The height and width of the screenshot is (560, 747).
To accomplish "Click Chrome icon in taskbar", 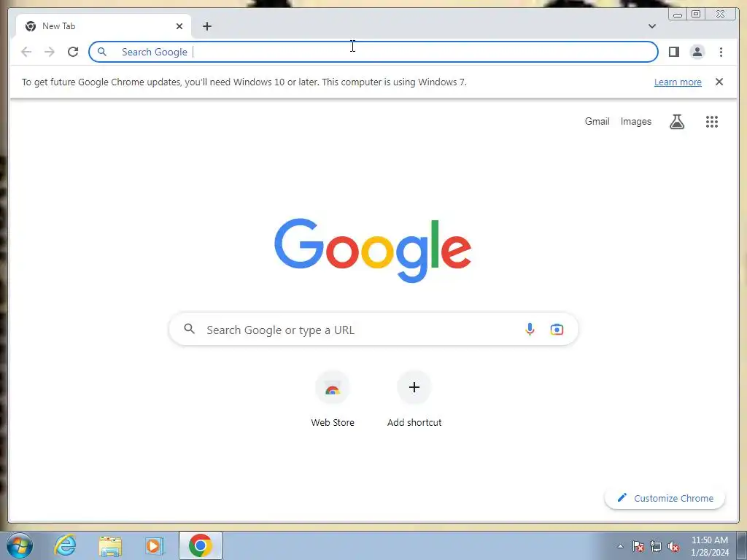I will (x=201, y=545).
